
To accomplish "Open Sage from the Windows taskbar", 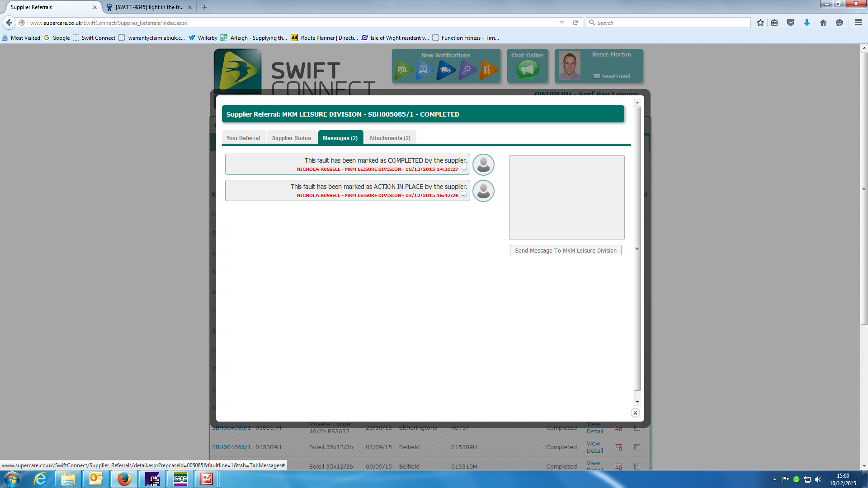I will pos(180,479).
